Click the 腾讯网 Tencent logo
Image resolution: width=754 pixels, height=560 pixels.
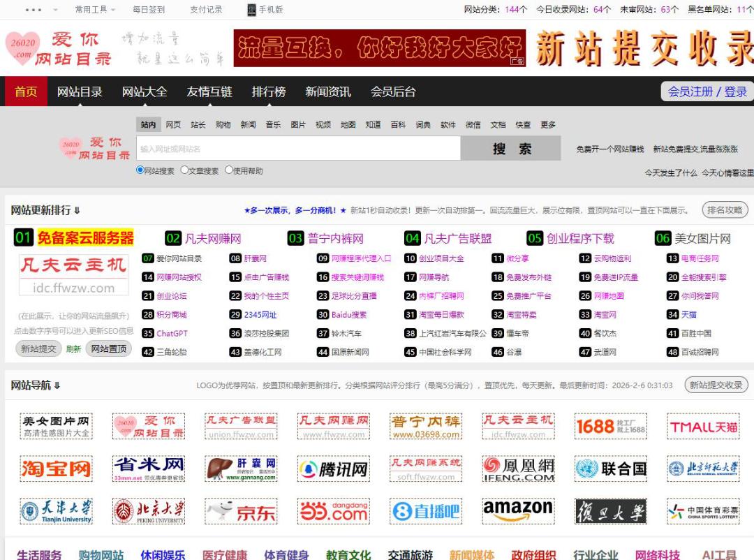(x=333, y=469)
